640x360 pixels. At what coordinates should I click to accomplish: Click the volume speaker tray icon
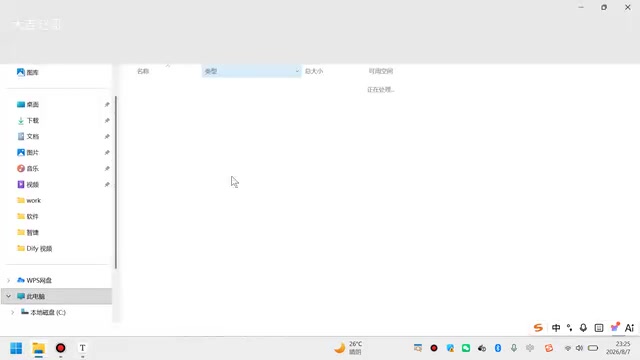click(579, 348)
